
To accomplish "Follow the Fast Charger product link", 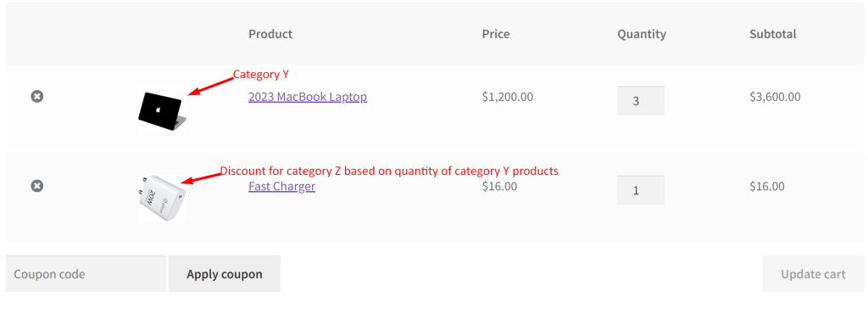I will pyautogui.click(x=281, y=187).
